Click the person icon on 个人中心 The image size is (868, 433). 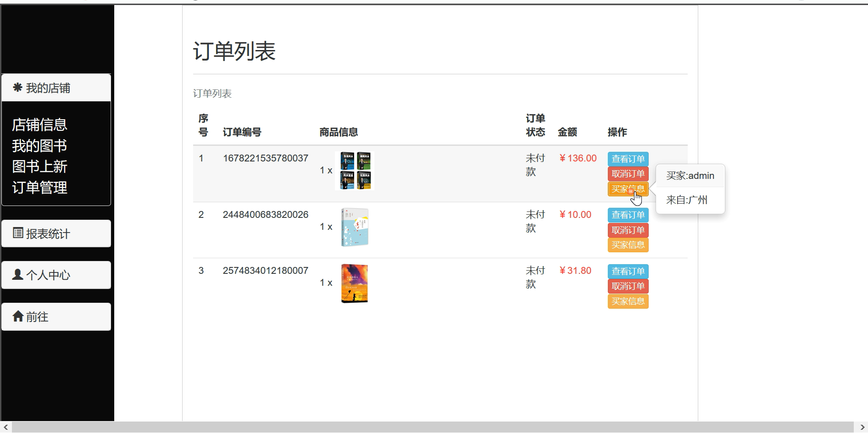coord(17,275)
